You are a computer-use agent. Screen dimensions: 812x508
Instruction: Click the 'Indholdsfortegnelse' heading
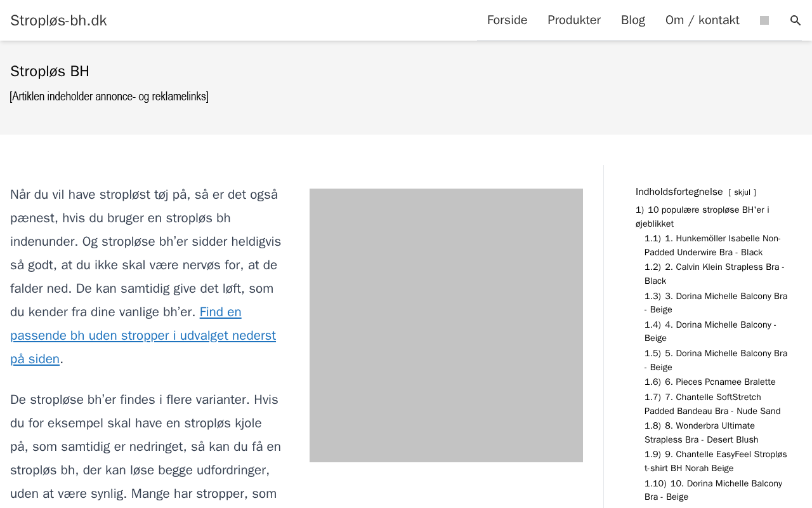(x=679, y=192)
